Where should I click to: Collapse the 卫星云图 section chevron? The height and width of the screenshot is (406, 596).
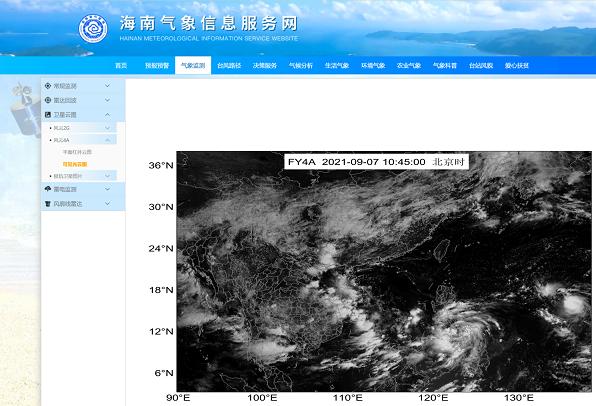pyautogui.click(x=108, y=114)
